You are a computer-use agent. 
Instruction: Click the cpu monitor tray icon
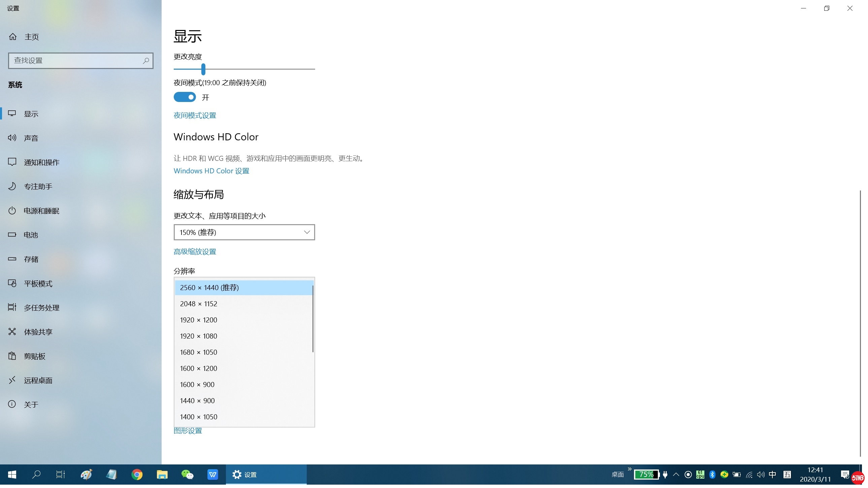click(x=700, y=474)
